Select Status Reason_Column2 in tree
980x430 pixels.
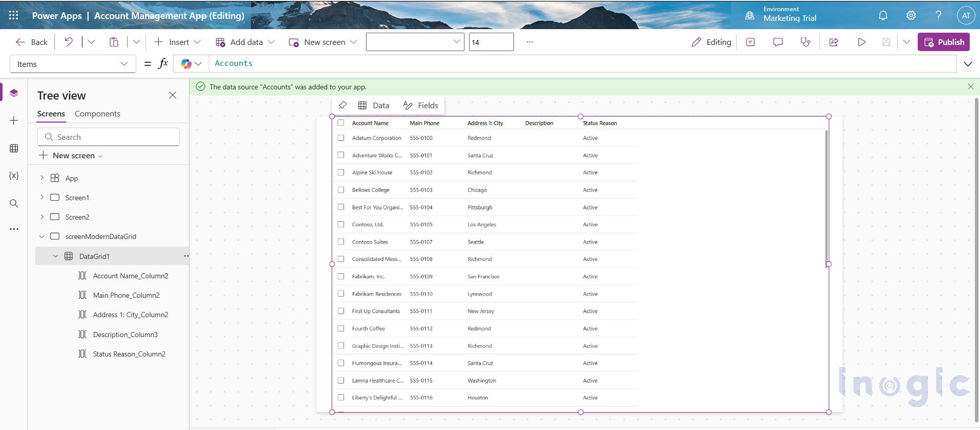[x=129, y=354]
